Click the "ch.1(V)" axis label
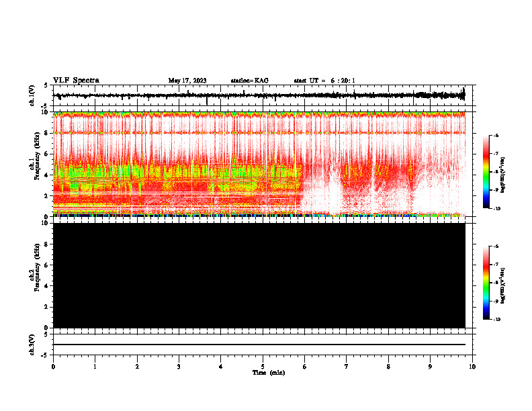532x411 pixels. click(x=32, y=95)
